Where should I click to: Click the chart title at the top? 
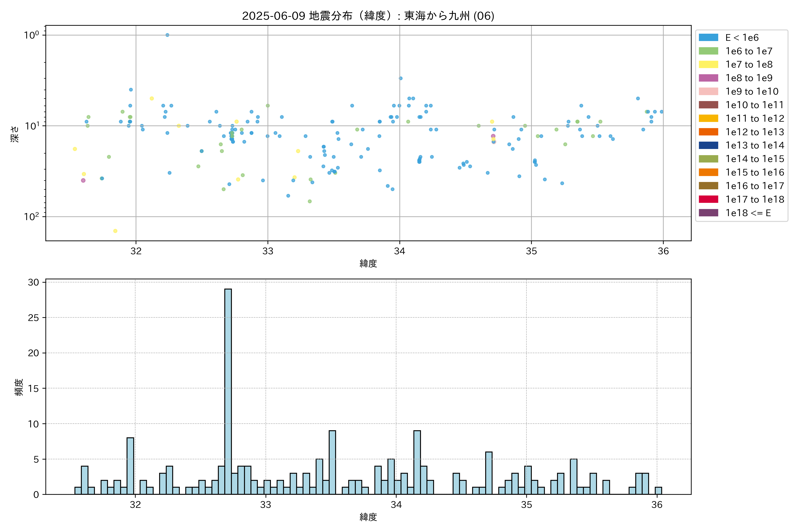(368, 16)
